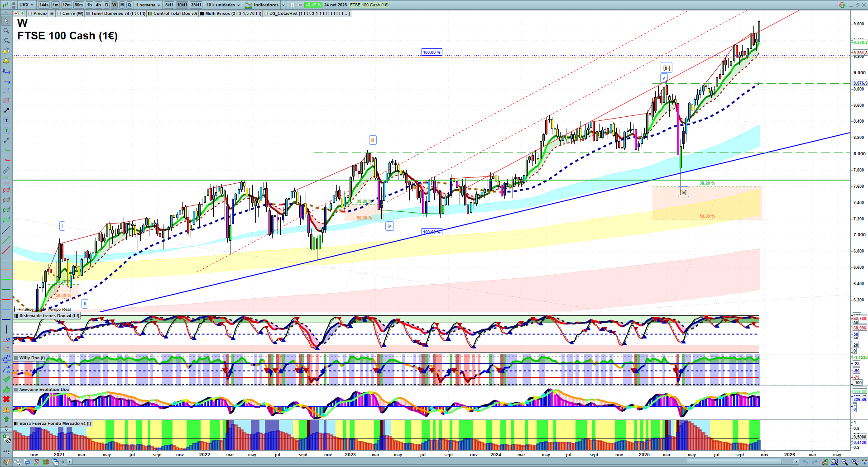
Task: Activate the magnifier zoom tool
Action: (x=6, y=31)
